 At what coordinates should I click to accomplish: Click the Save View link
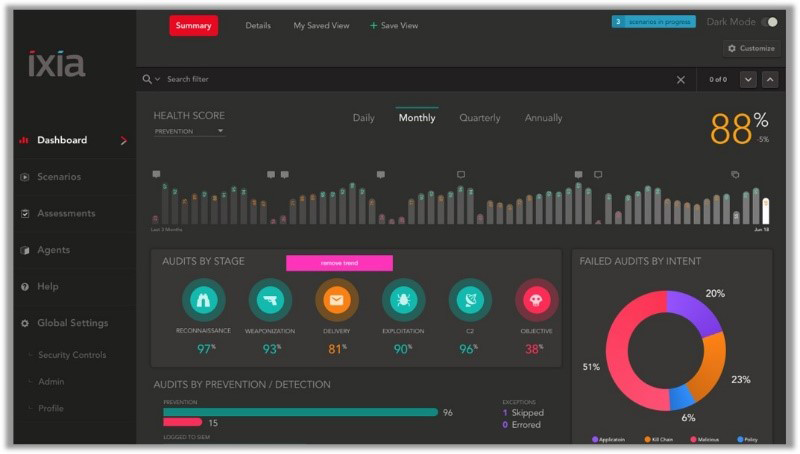[394, 26]
